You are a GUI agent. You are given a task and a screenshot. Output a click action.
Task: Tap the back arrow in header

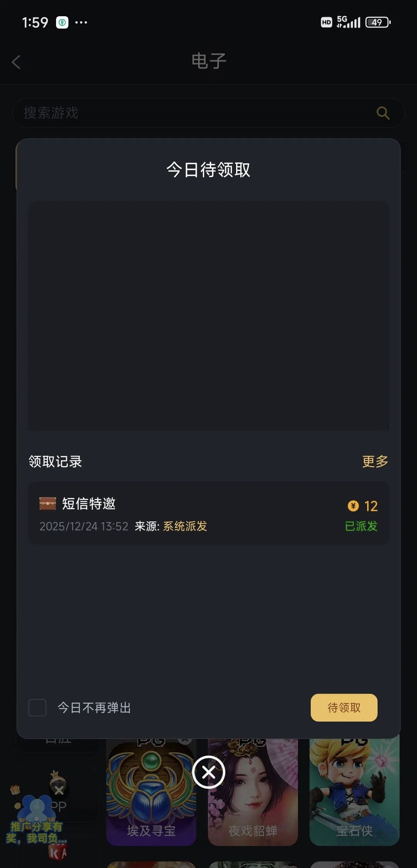click(16, 62)
